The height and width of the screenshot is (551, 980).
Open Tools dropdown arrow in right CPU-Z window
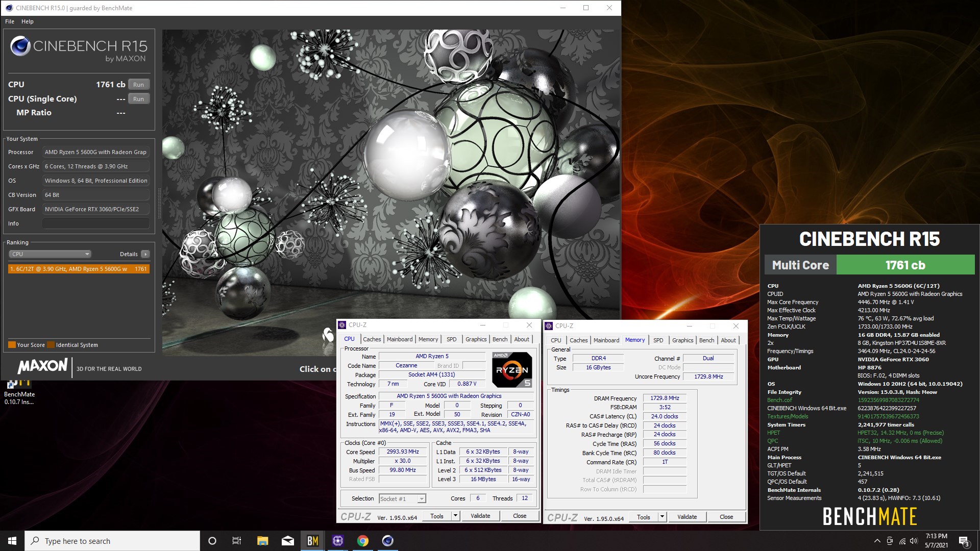[662, 517]
